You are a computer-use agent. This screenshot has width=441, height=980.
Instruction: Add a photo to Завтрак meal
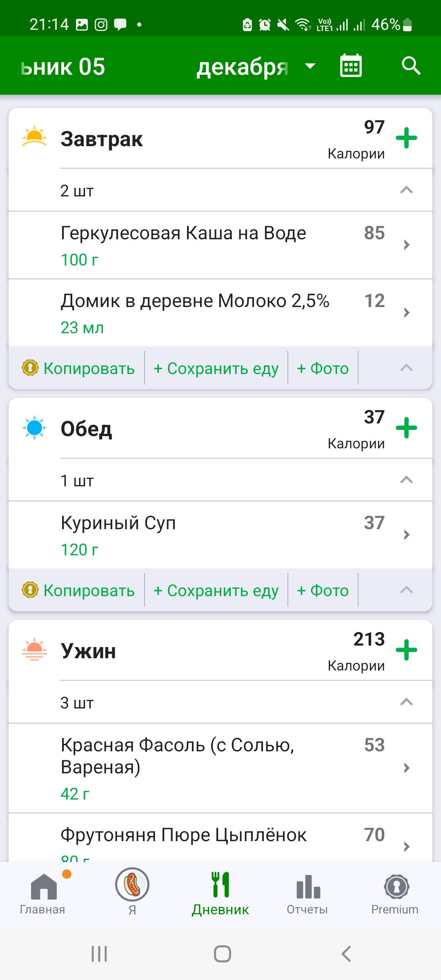[x=323, y=368]
